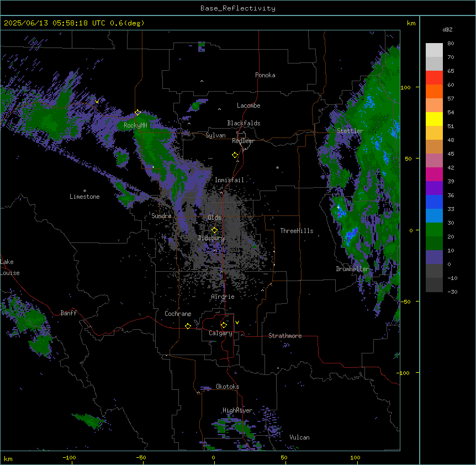Click the Ponoka city label
Viewport: 476px width, 465px height.
(x=265, y=75)
